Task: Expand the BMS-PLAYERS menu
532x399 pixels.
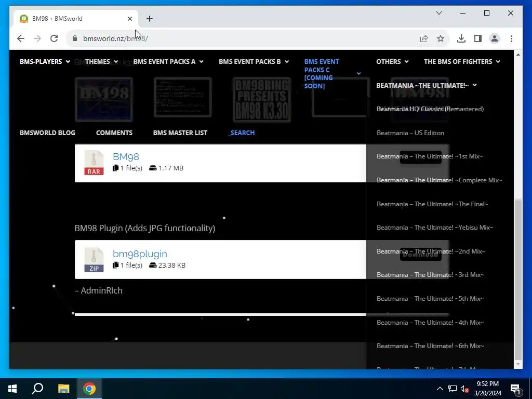Action: pos(45,61)
